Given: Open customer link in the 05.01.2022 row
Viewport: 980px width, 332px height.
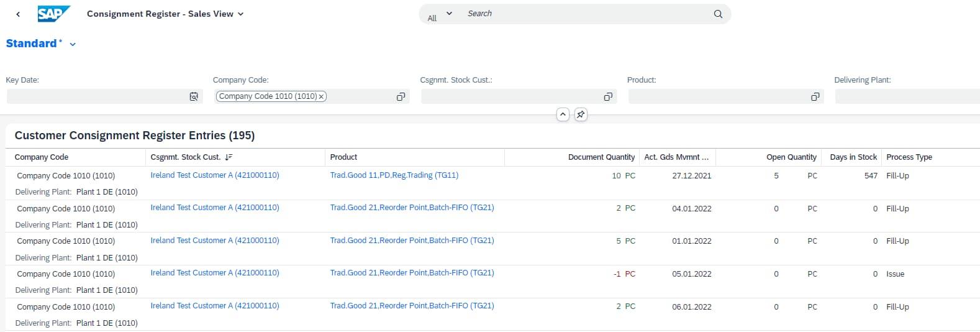Looking at the screenshot, I should coord(215,273).
